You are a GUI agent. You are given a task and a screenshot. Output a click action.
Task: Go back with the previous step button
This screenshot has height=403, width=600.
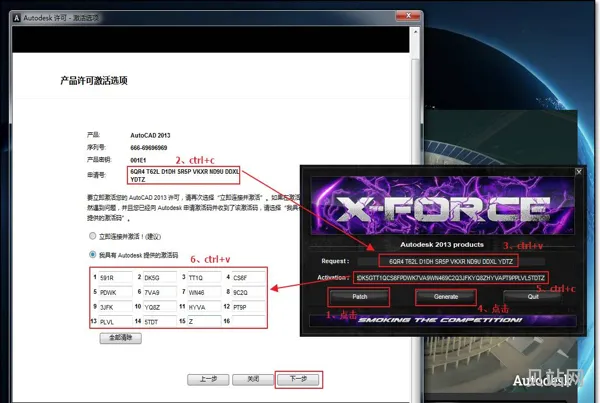(x=208, y=379)
